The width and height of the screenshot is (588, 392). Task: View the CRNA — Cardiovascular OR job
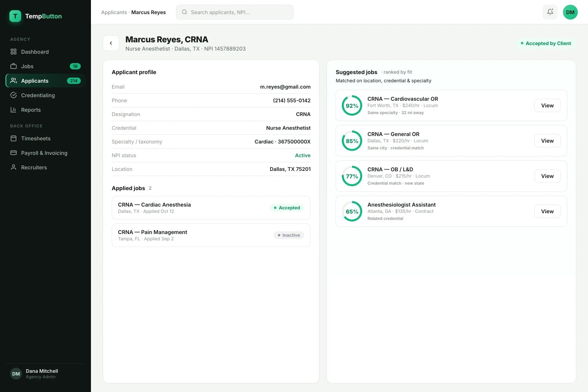(548, 105)
